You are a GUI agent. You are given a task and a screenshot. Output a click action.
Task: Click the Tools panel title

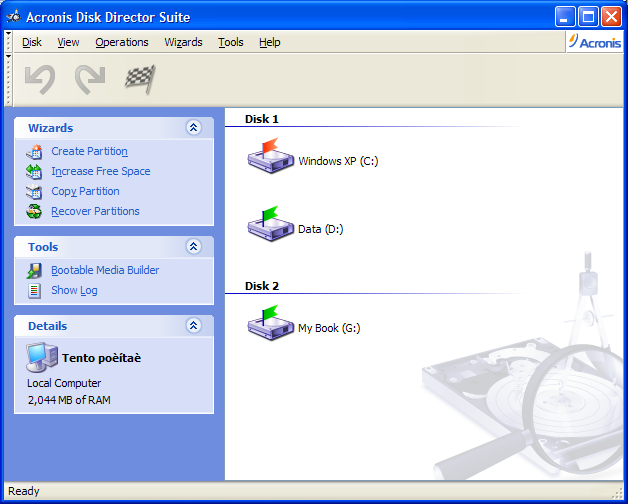[43, 247]
